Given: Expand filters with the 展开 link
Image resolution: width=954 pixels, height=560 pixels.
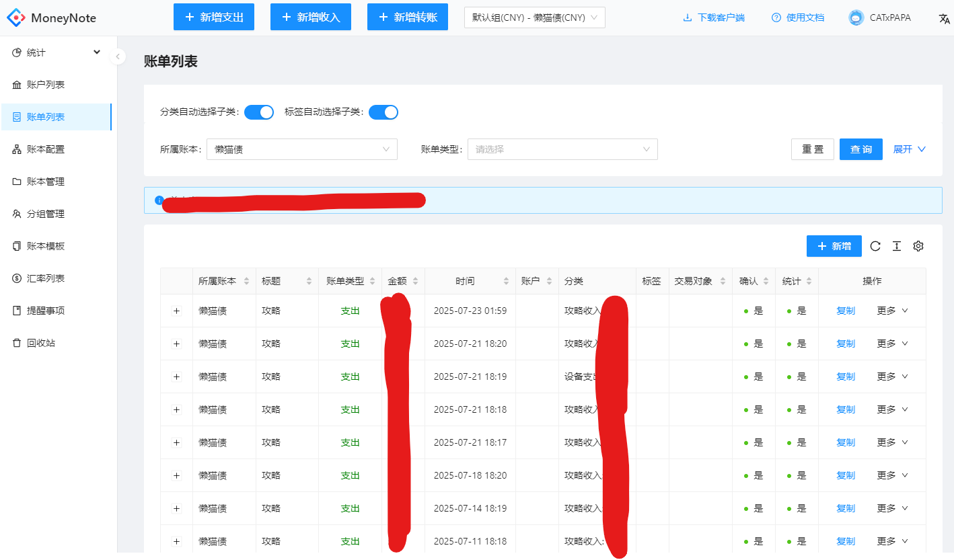Looking at the screenshot, I should [x=910, y=149].
